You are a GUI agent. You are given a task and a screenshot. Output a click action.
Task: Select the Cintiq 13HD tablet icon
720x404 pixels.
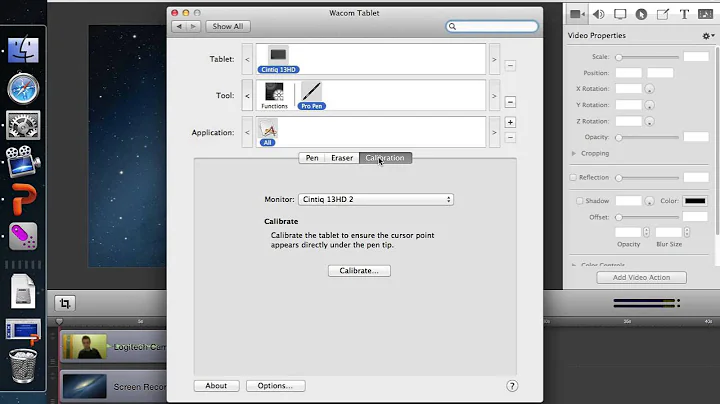278,59
